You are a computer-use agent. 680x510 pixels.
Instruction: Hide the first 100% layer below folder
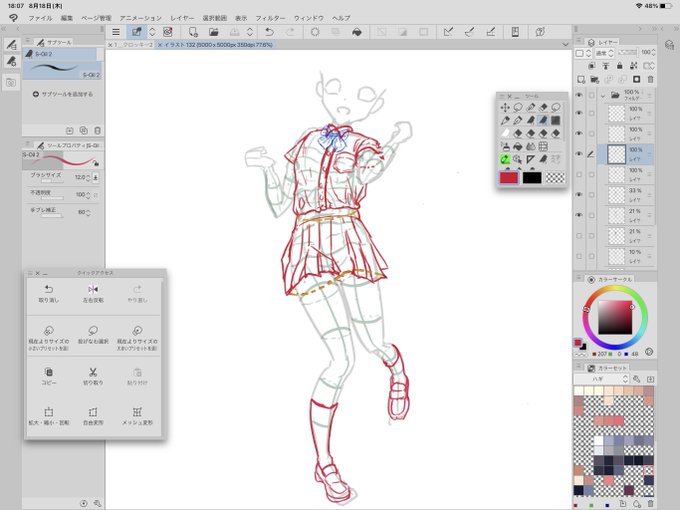[579, 113]
